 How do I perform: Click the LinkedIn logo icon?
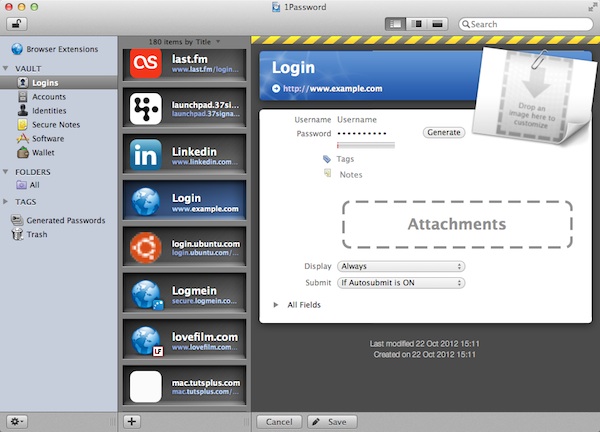coord(145,155)
